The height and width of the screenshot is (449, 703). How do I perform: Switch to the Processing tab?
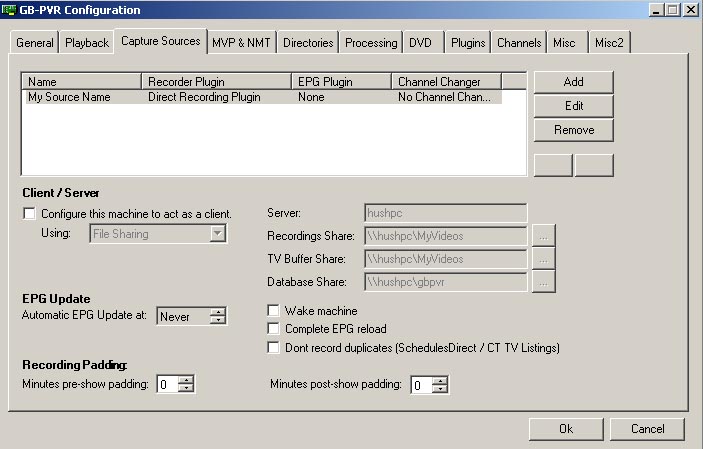(371, 43)
